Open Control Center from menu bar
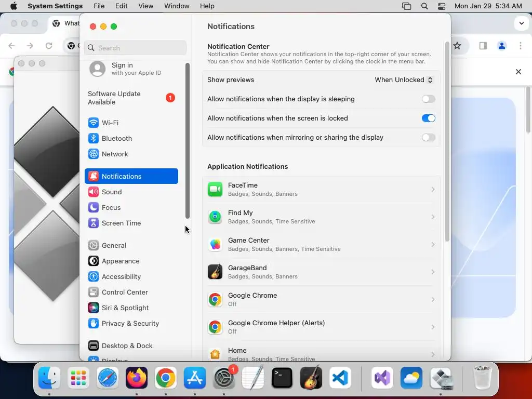The width and height of the screenshot is (532, 399). click(x=442, y=6)
